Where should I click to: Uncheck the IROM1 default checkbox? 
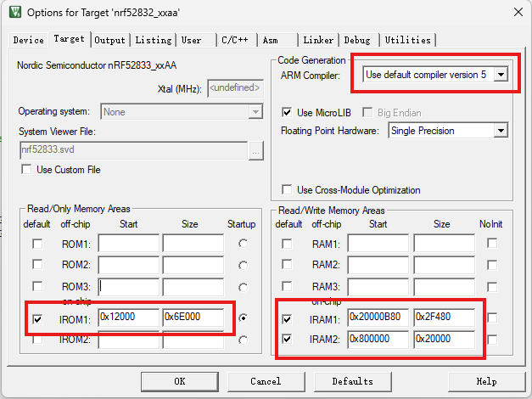point(36,319)
